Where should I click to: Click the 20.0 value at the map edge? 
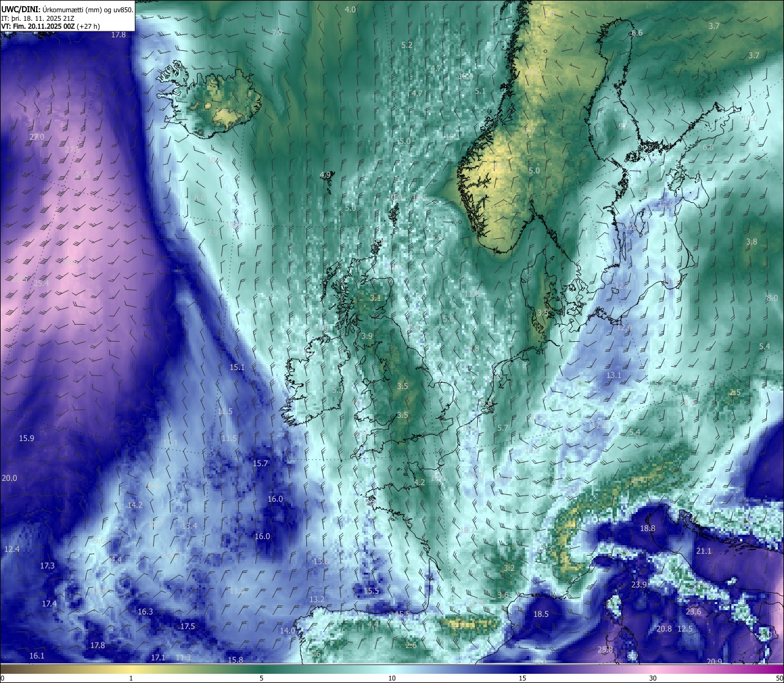pos(9,478)
